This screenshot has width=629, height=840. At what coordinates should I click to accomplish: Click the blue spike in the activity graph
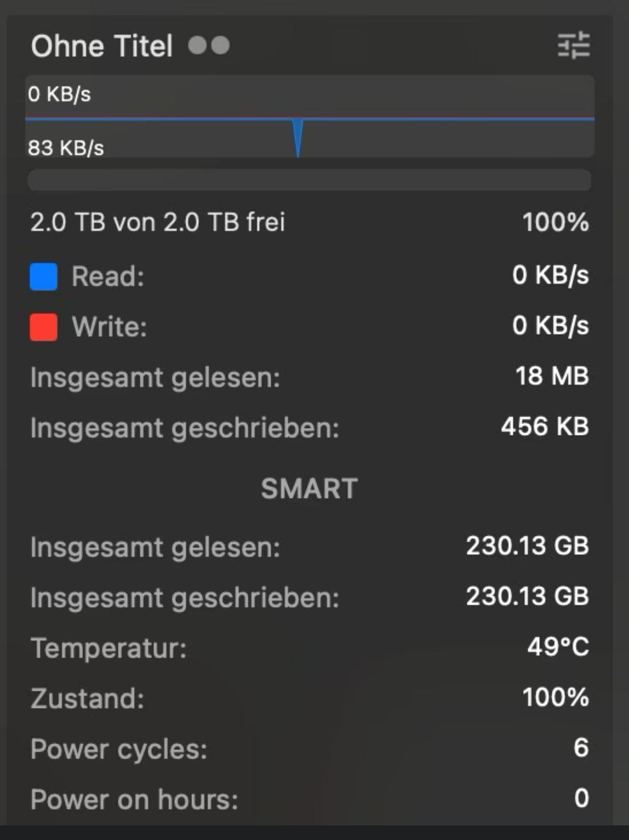click(298, 137)
